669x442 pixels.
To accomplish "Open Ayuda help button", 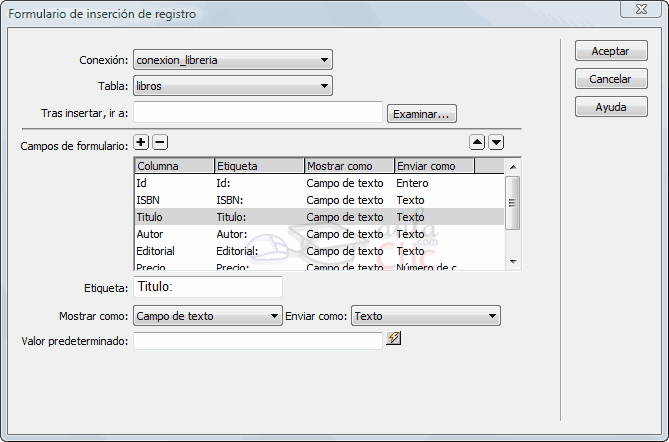I will [x=611, y=107].
